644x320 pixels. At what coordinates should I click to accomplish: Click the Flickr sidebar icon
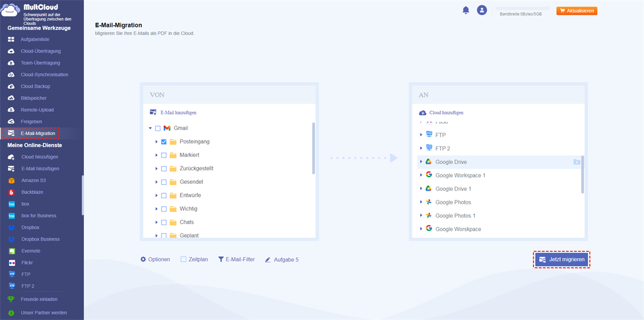(x=11, y=263)
